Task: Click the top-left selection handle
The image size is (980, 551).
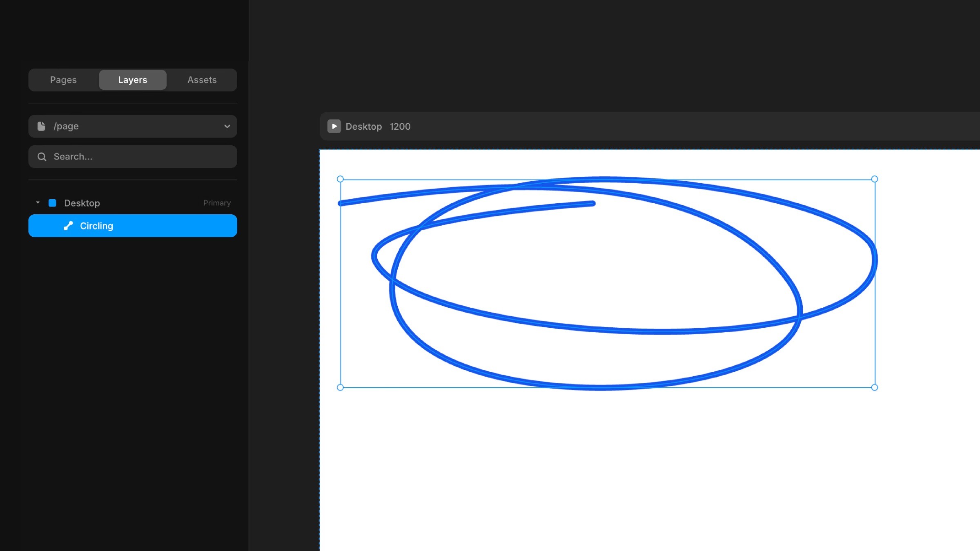Action: pyautogui.click(x=340, y=179)
